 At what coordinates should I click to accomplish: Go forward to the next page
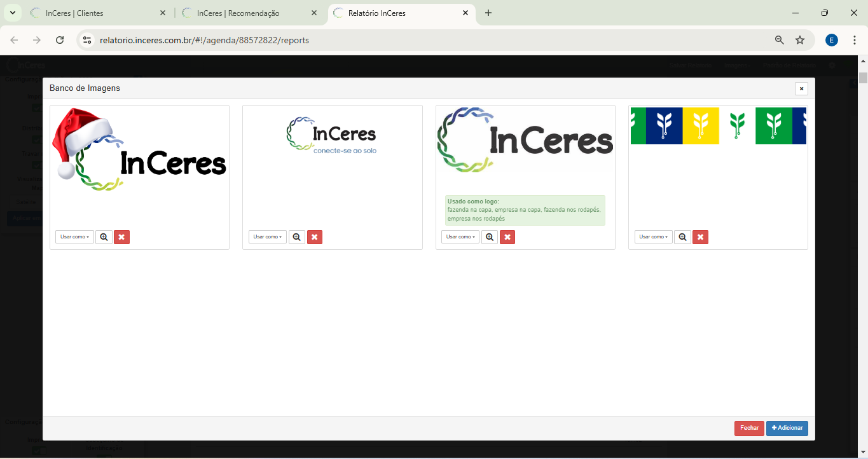[x=37, y=40]
